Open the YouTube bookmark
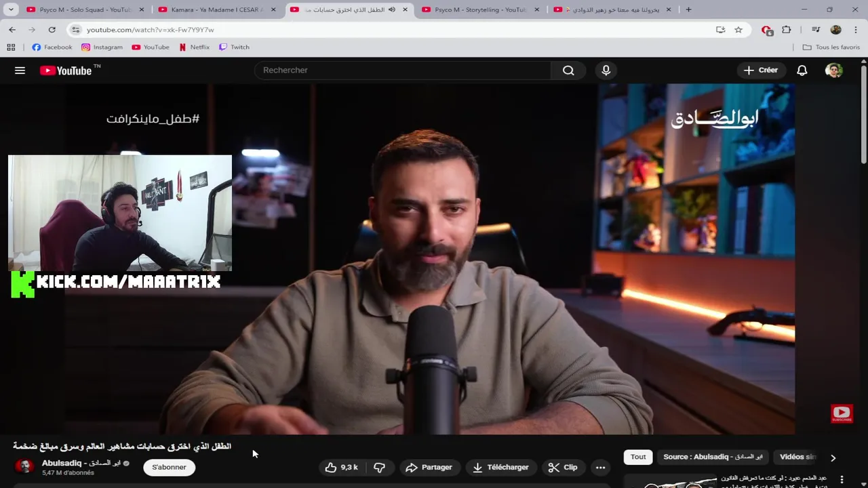The width and height of the screenshot is (868, 488). point(151,47)
